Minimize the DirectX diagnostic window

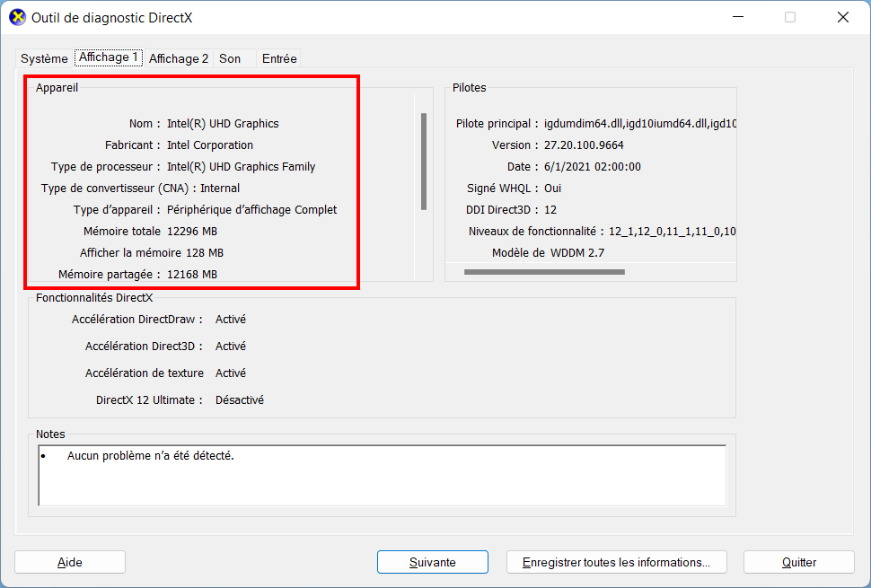738,17
